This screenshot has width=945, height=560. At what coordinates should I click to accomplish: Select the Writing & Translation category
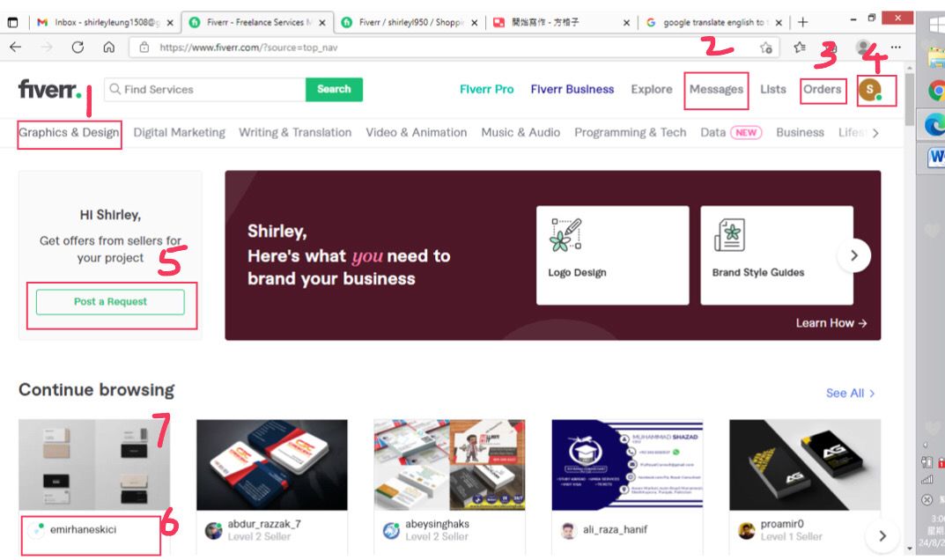295,133
